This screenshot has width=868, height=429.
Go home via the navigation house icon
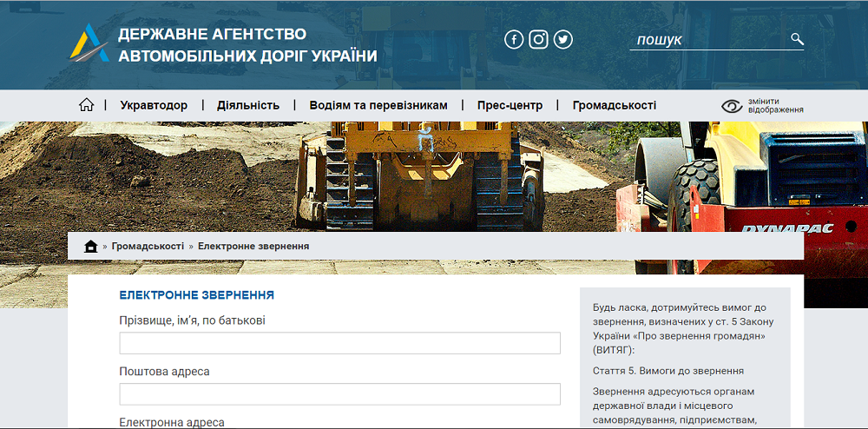tap(86, 104)
